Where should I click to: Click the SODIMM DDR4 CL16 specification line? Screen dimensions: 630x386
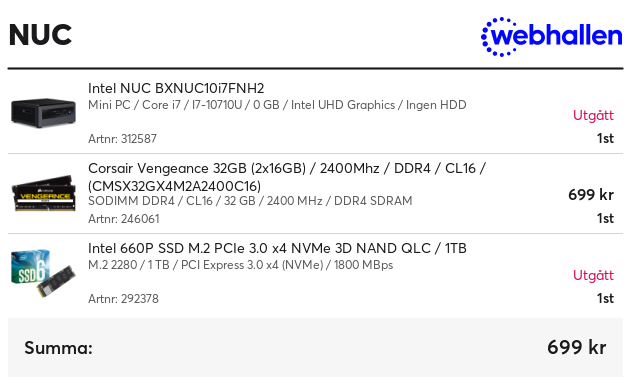[250, 200]
